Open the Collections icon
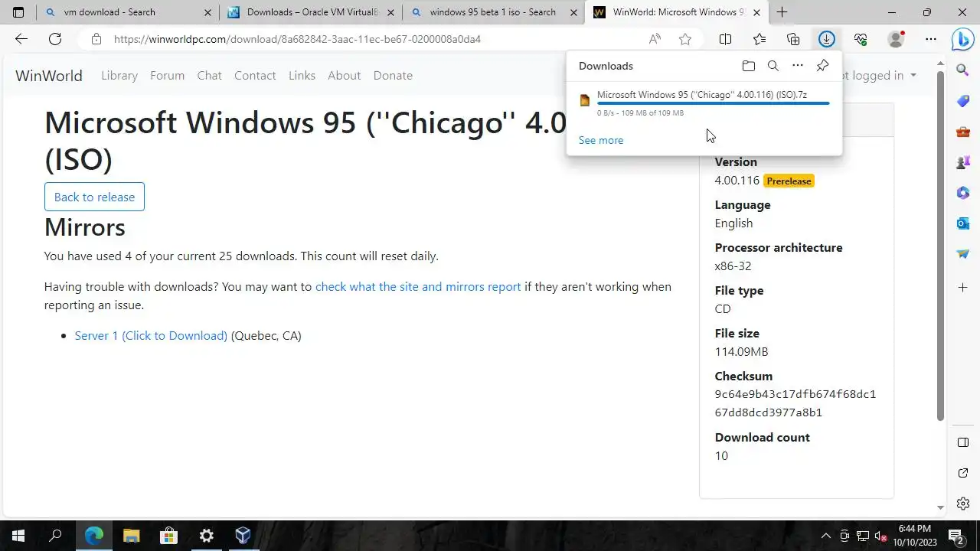The image size is (980, 551). (793, 39)
